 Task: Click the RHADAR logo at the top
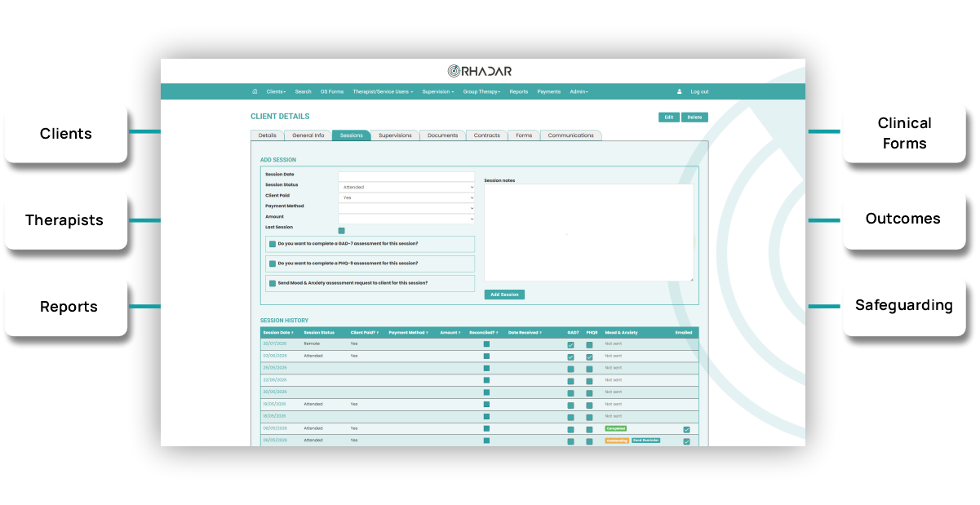tap(480, 71)
